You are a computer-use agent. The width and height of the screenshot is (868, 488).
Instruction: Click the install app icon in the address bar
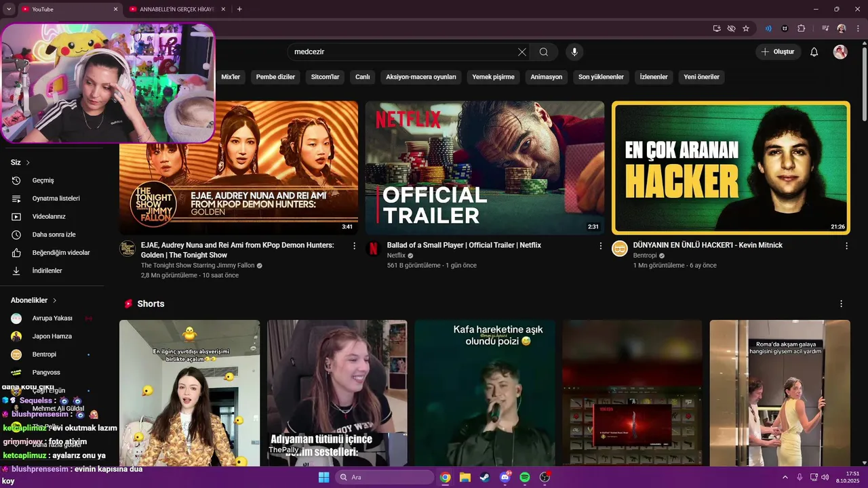717,28
